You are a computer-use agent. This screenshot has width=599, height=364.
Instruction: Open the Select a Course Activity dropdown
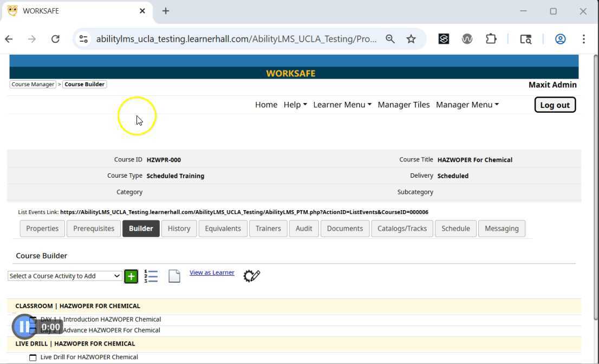coord(64,276)
